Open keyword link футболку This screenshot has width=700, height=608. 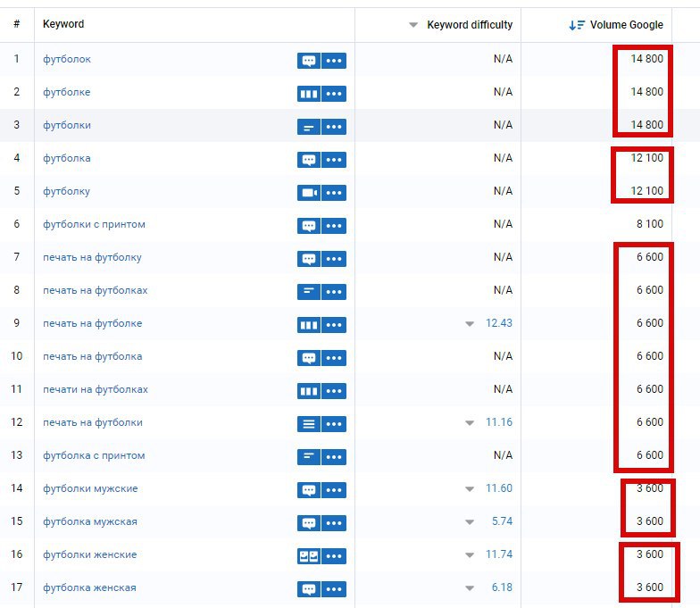tap(66, 191)
